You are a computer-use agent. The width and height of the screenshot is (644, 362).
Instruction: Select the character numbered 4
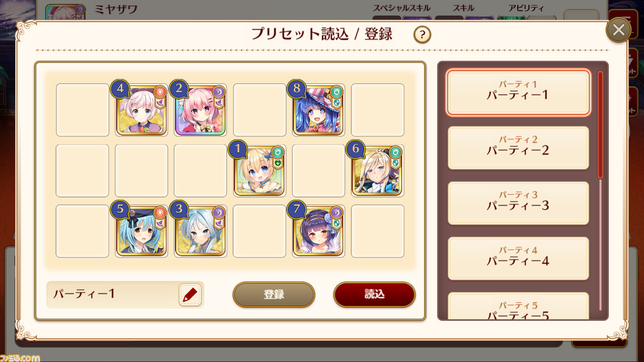point(141,110)
